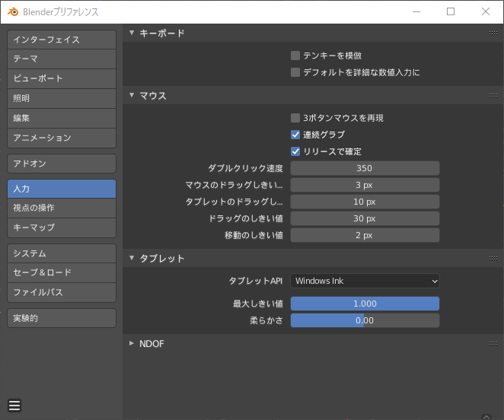Grab the マウス panel drag handle
This screenshot has width=504, height=420.
pyautogui.click(x=493, y=95)
